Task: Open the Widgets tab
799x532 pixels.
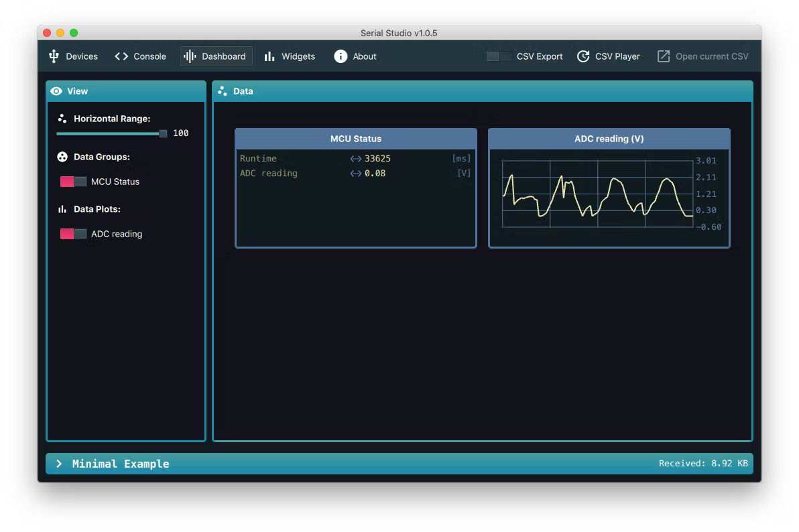Action: [290, 56]
